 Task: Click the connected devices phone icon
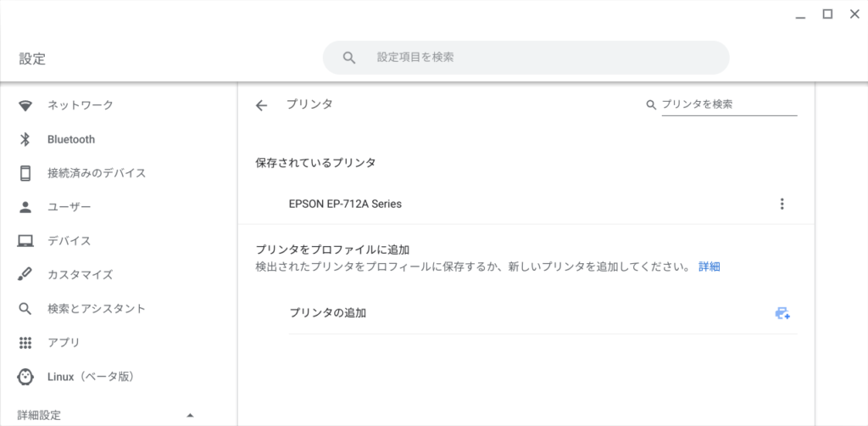[x=25, y=173]
